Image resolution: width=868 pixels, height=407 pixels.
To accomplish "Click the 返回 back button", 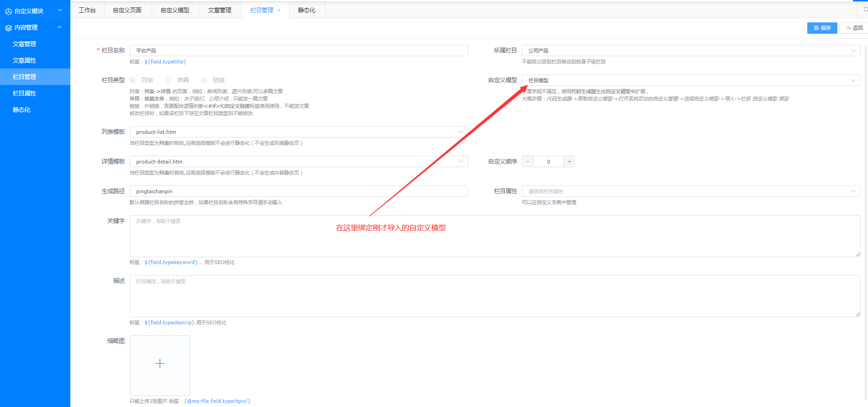I will point(853,28).
